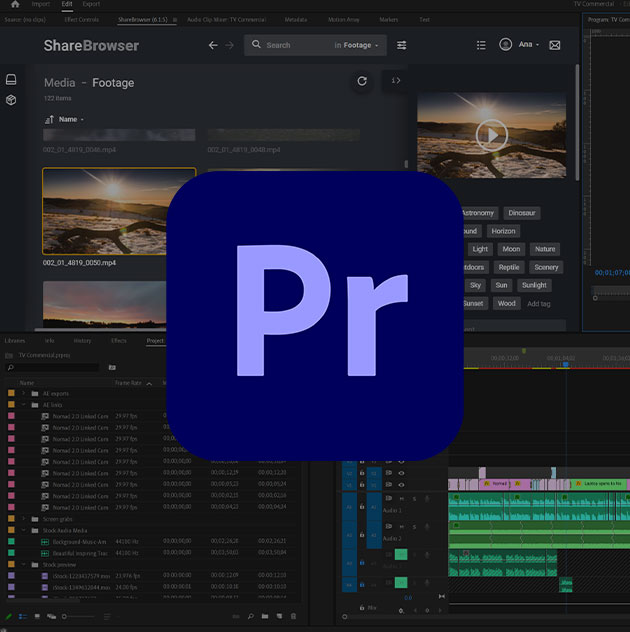Open search filter sliders icon
Image resolution: width=630 pixels, height=632 pixels.
[x=401, y=45]
